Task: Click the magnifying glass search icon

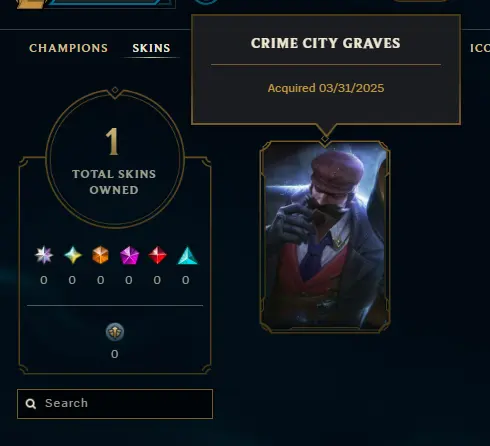Action: [x=31, y=404]
